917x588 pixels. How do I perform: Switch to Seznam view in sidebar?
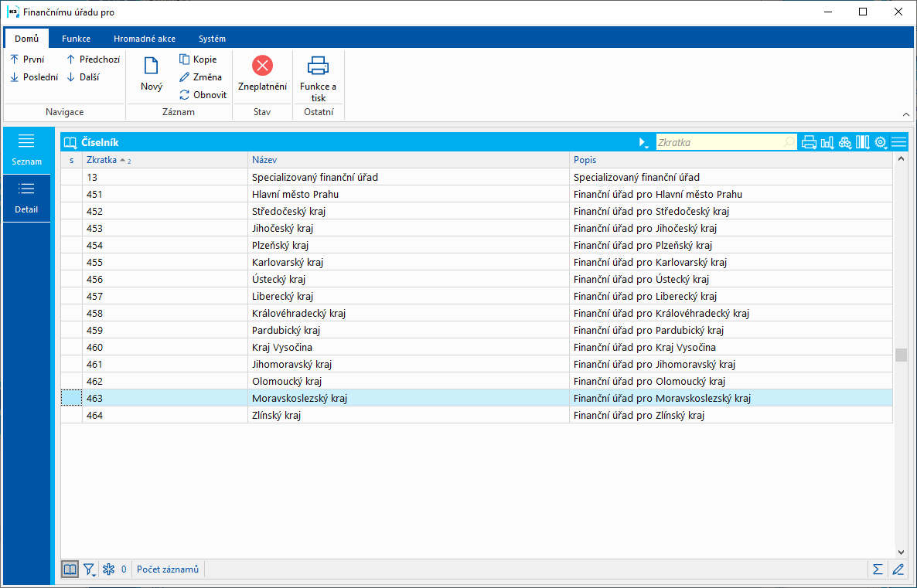(x=26, y=150)
